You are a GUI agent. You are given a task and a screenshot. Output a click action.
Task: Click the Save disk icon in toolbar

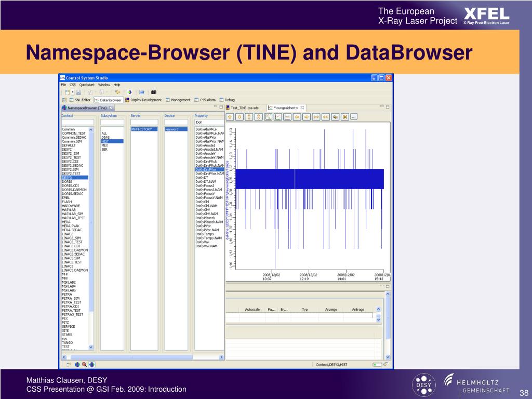pyautogui.click(x=78, y=92)
